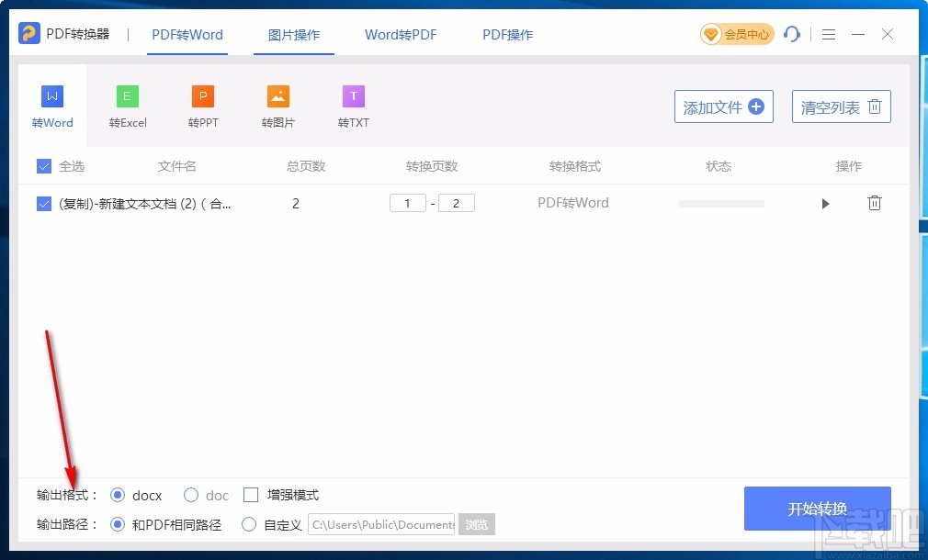Select the docx output format radio
Screen dimensions: 928x560
(x=118, y=495)
